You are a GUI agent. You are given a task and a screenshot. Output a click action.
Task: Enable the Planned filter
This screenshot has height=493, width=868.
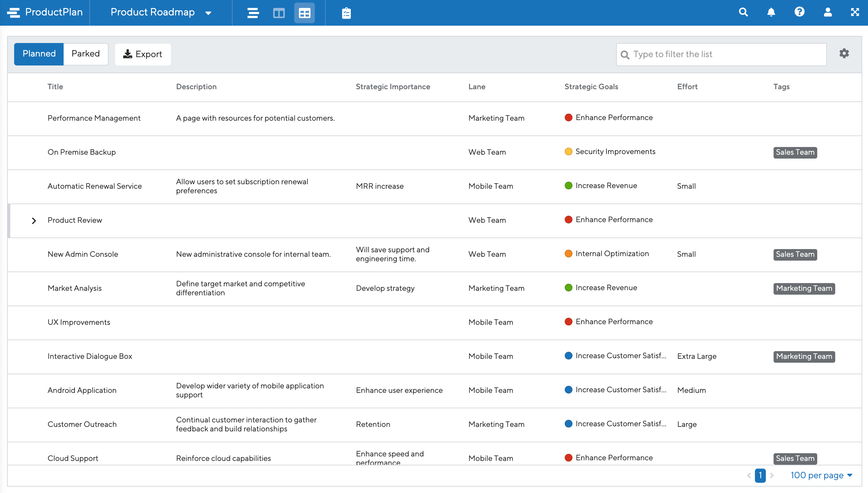39,54
